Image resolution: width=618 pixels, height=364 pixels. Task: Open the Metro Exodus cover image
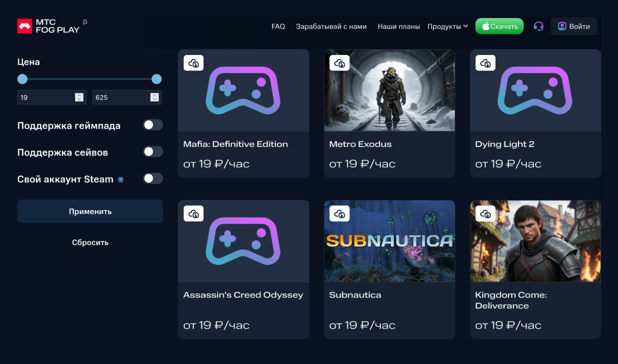(x=389, y=90)
